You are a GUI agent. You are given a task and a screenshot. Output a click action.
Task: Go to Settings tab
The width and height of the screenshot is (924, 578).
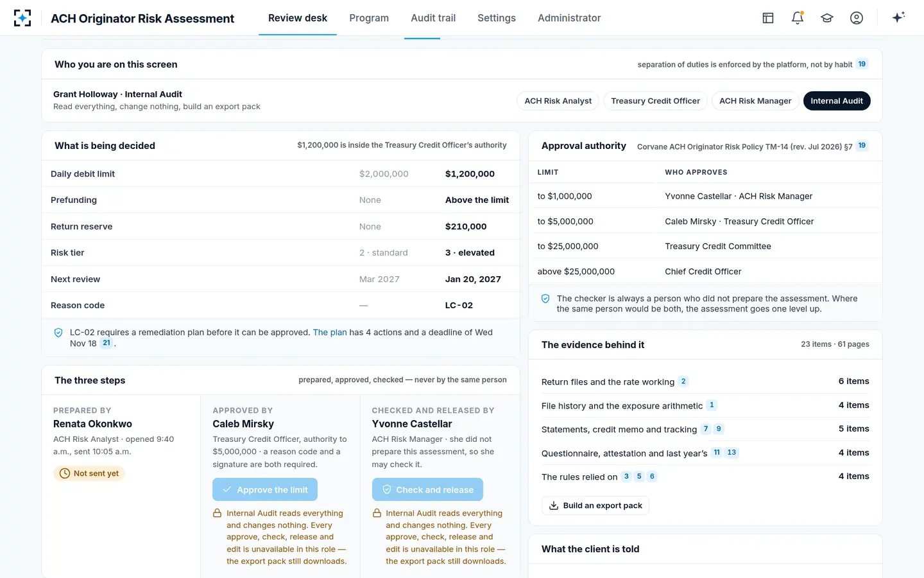click(x=497, y=18)
